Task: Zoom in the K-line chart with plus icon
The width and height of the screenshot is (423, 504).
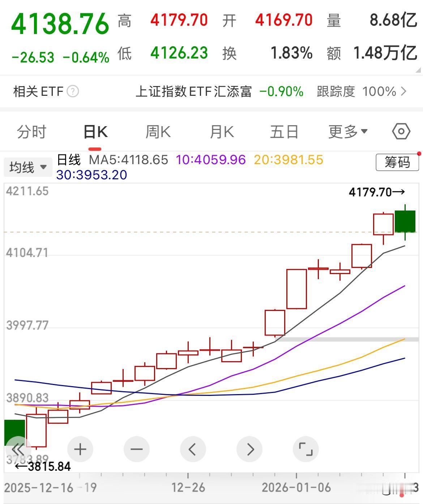Action: click(80, 449)
